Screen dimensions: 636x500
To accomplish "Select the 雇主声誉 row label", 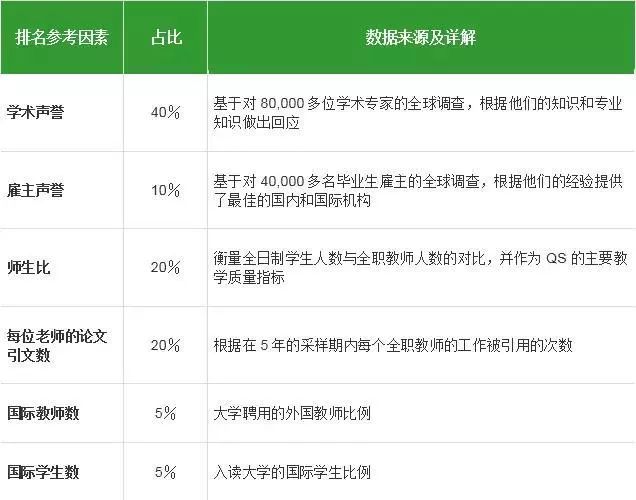I will coord(34,190).
